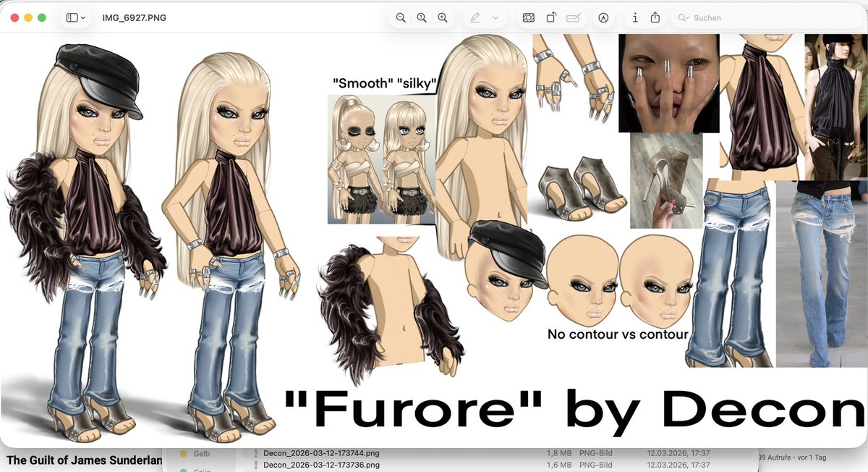
Task: Open the Share menu
Action: tap(655, 17)
